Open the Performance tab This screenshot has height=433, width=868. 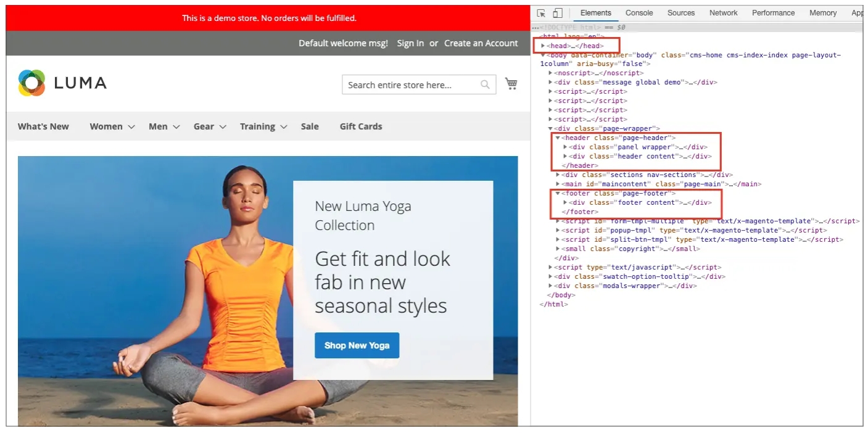coord(773,13)
